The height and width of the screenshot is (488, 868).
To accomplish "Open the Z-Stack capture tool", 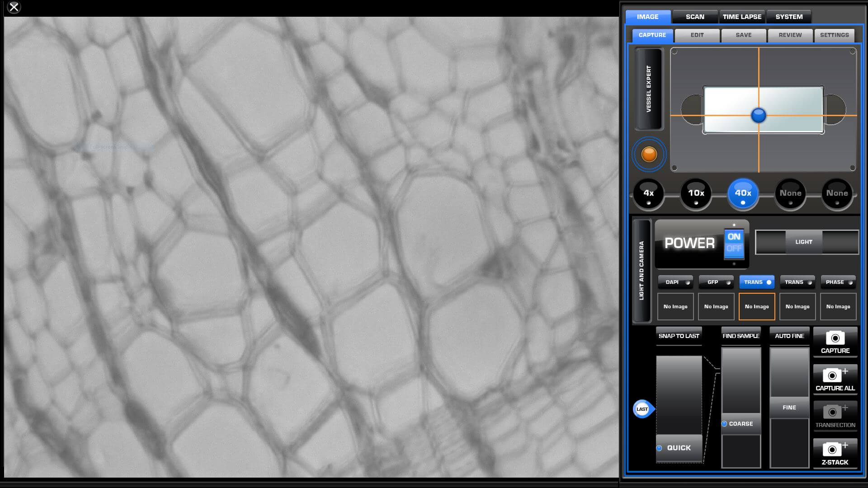I will (835, 453).
